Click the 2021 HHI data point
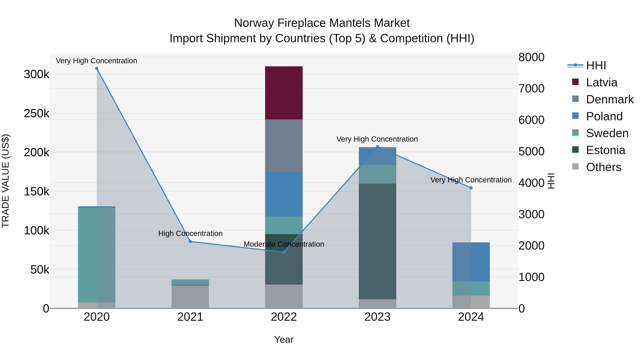 coord(190,242)
